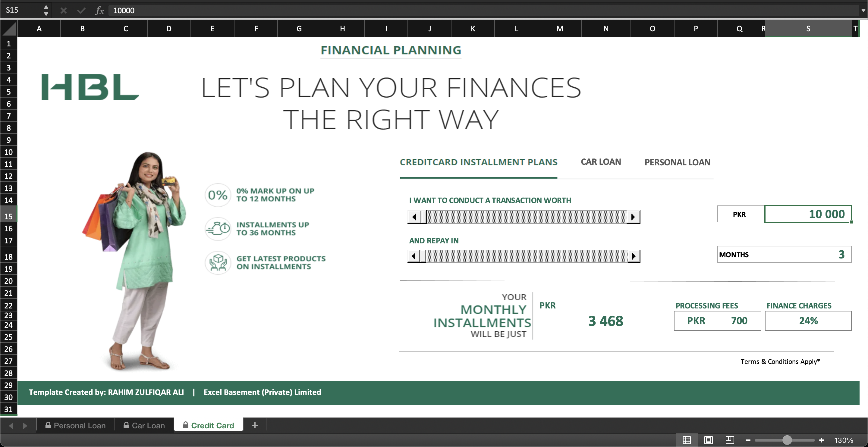Switch to Page Break Preview icon
868x447 pixels.
(730, 440)
